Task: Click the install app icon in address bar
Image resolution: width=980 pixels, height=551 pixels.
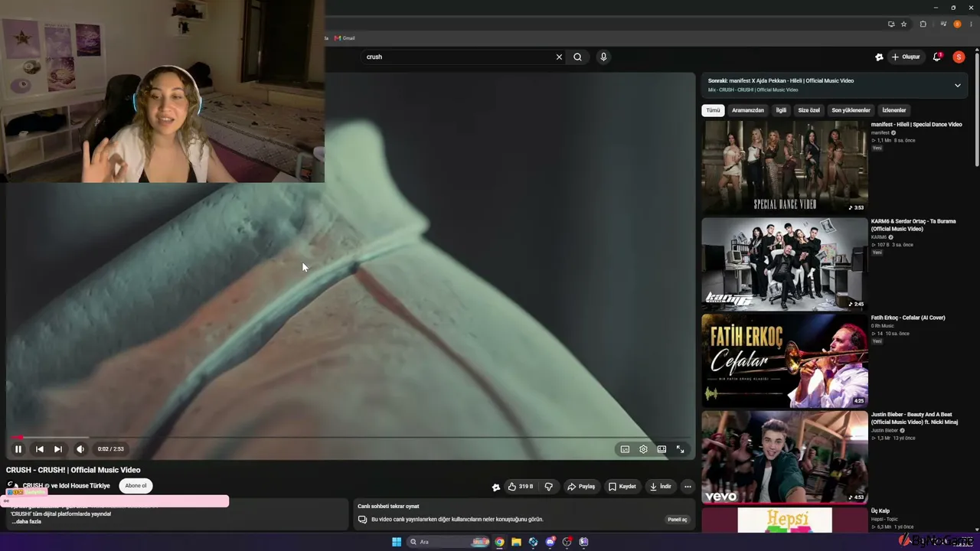Action: pos(890,24)
